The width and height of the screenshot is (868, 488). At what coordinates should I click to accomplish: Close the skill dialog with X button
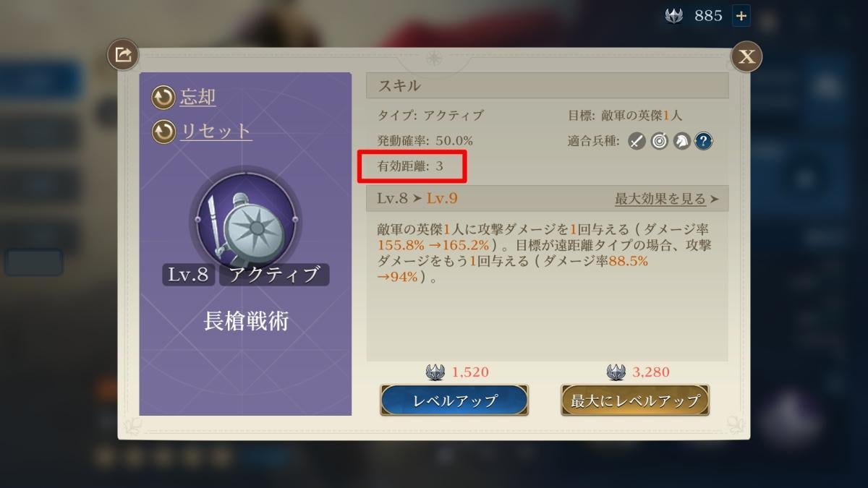click(746, 57)
